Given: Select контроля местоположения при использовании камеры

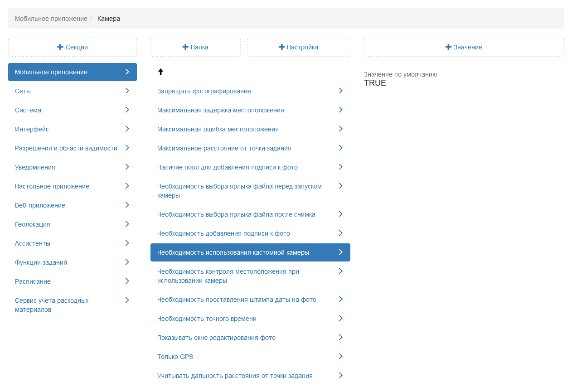Looking at the screenshot, I should tap(250, 276).
